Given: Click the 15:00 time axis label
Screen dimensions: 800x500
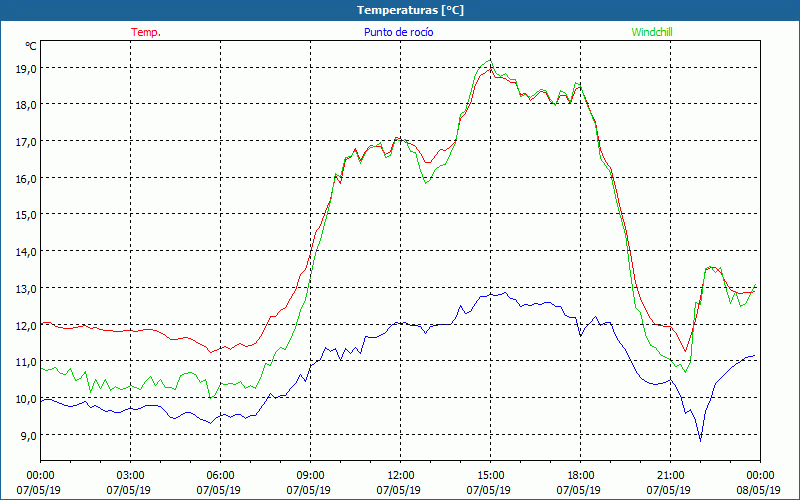Looking at the screenshot, I should (x=490, y=476).
